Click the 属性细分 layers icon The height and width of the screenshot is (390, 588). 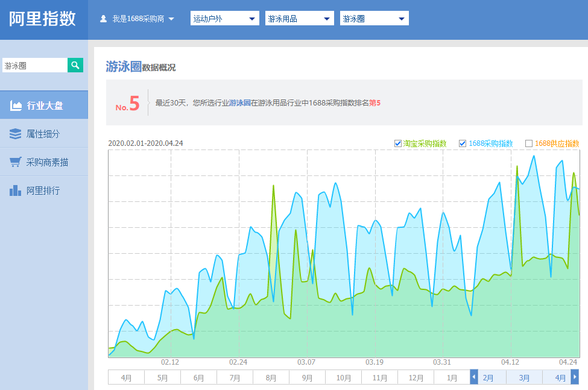(x=16, y=134)
